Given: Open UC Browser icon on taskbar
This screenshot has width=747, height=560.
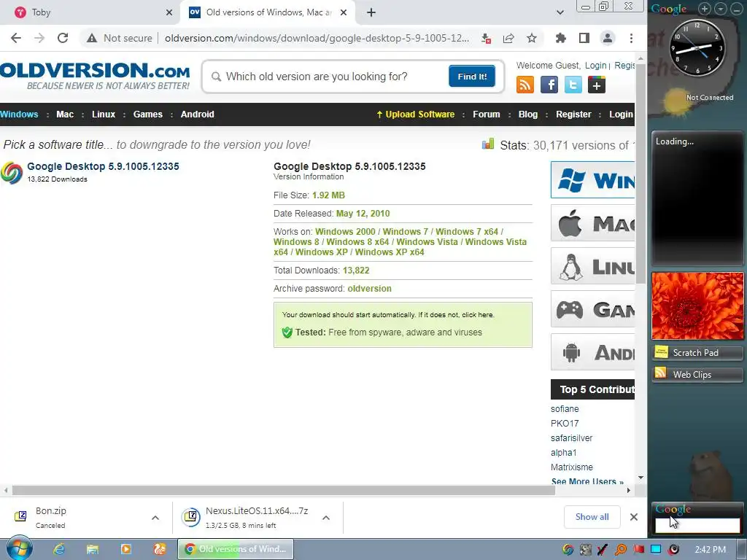Looking at the screenshot, I should pyautogui.click(x=159, y=549).
